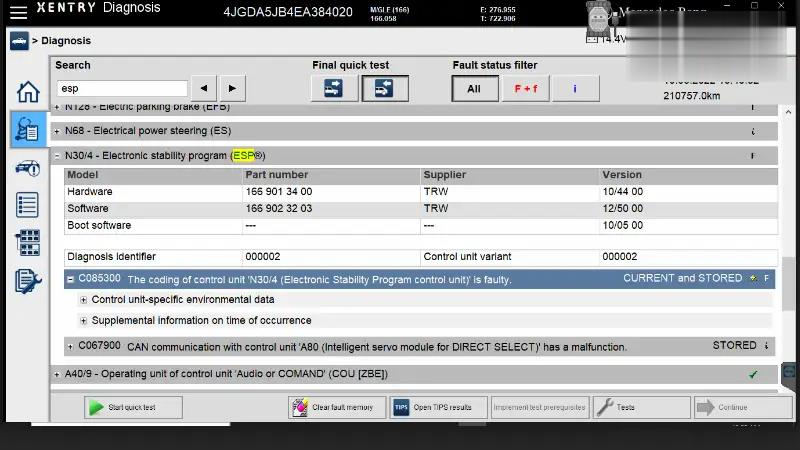Click the scrollbar up arrow

coord(788,112)
